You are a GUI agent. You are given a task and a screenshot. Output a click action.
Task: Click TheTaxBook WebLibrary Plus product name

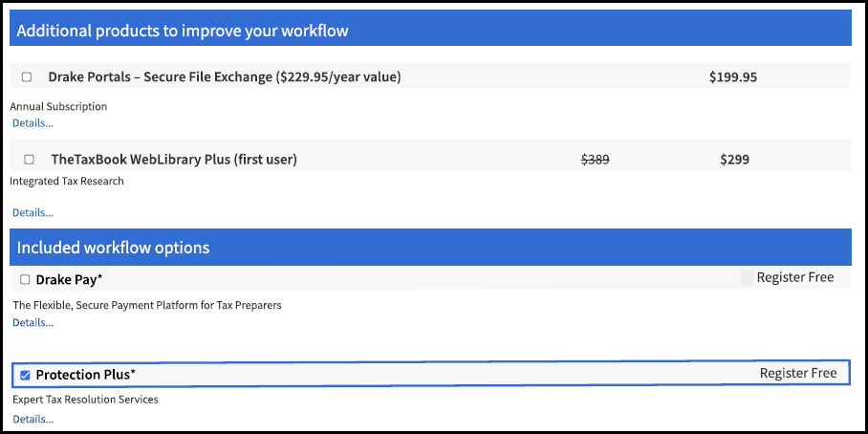coord(174,160)
